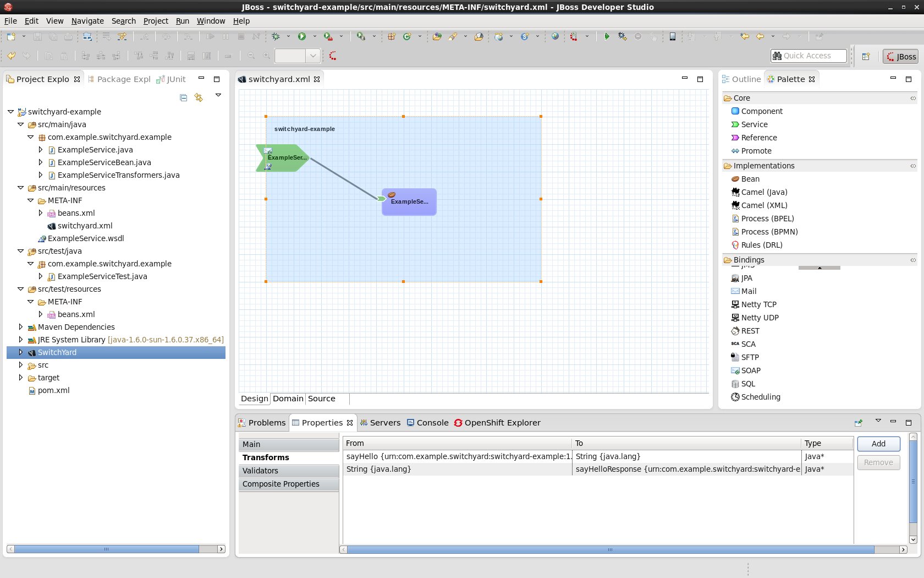Image resolution: width=924 pixels, height=578 pixels.
Task: Click the green Run button icon
Action: click(302, 36)
